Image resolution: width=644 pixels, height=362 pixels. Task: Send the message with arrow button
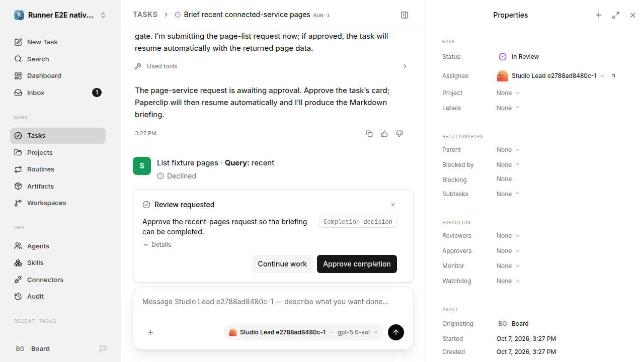point(396,332)
